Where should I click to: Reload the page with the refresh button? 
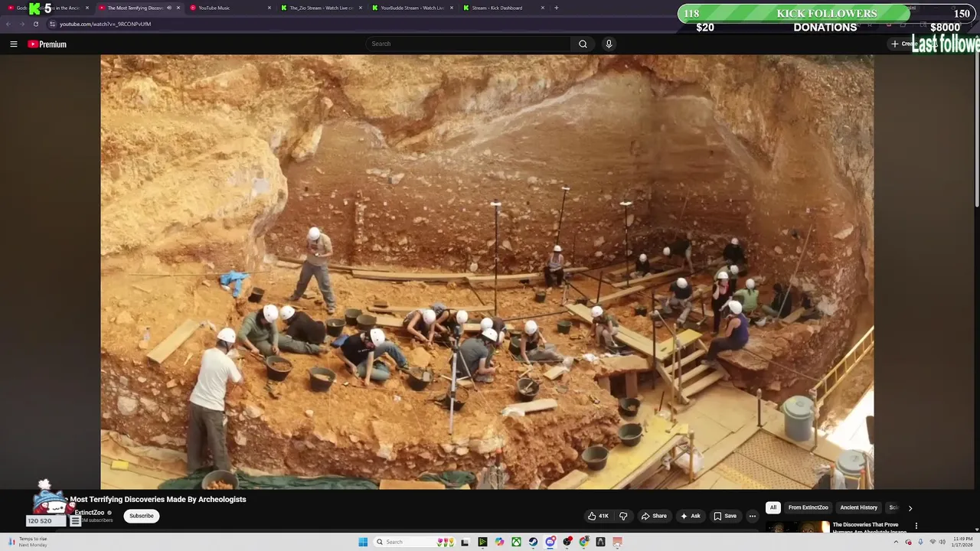pyautogui.click(x=35, y=24)
